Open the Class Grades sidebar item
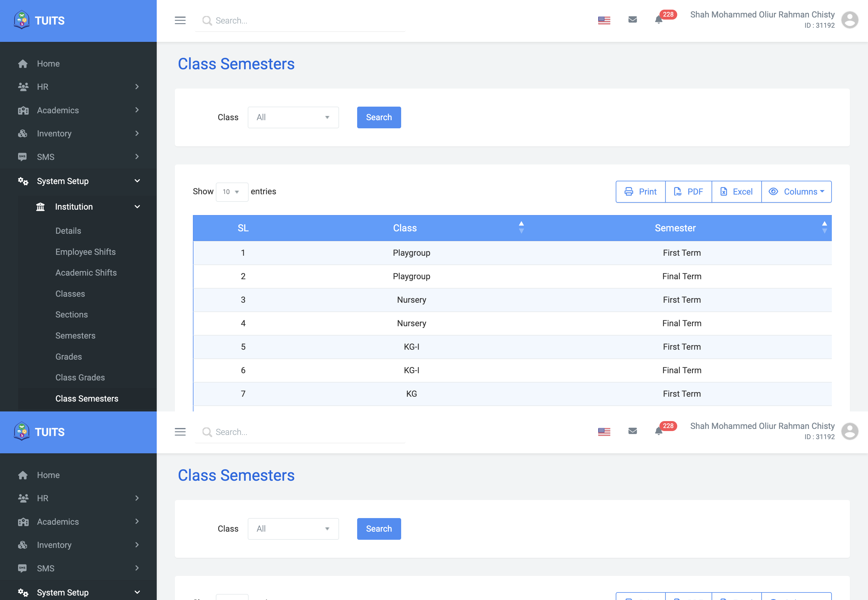Image resolution: width=868 pixels, height=600 pixels. [80, 377]
